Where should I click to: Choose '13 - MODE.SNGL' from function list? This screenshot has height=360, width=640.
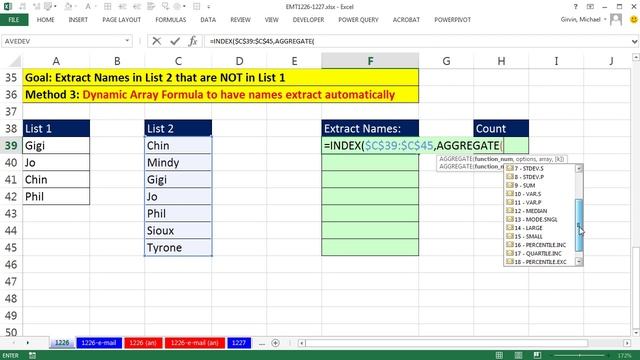(539, 219)
